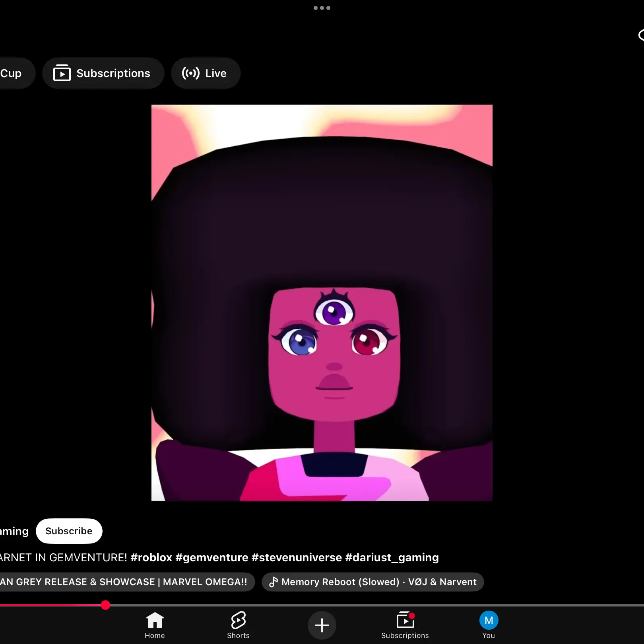Tap the Garnet video to pause

click(322, 303)
